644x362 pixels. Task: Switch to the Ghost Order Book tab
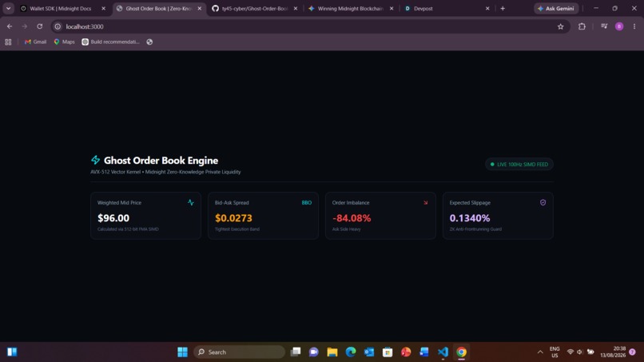158,8
